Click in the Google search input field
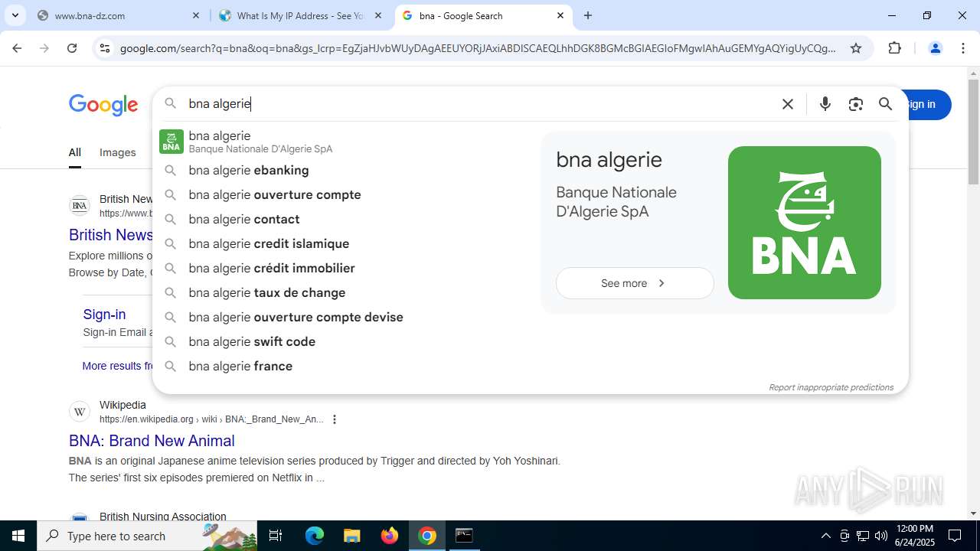 point(479,104)
